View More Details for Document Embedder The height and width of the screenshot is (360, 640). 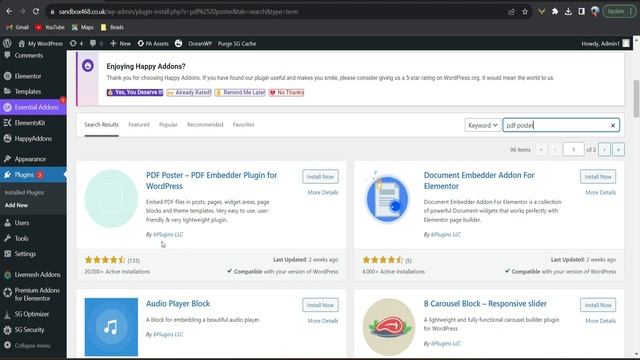coord(600,192)
